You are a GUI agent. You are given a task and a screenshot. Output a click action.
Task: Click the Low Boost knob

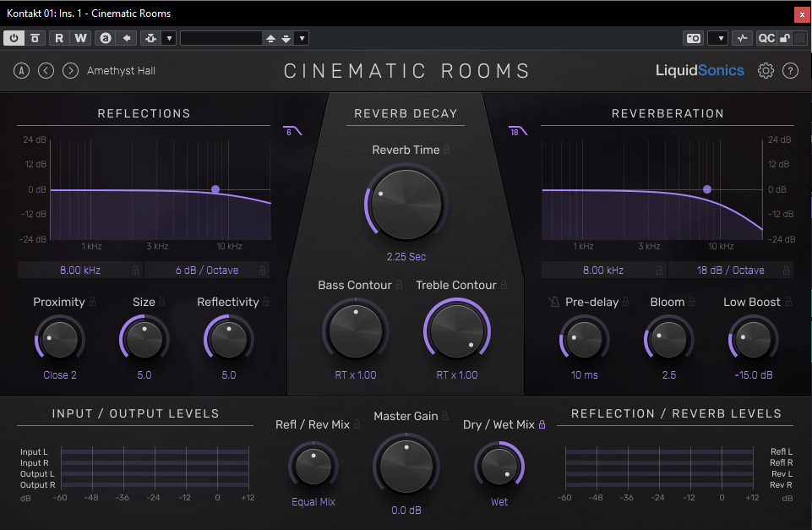[753, 339]
